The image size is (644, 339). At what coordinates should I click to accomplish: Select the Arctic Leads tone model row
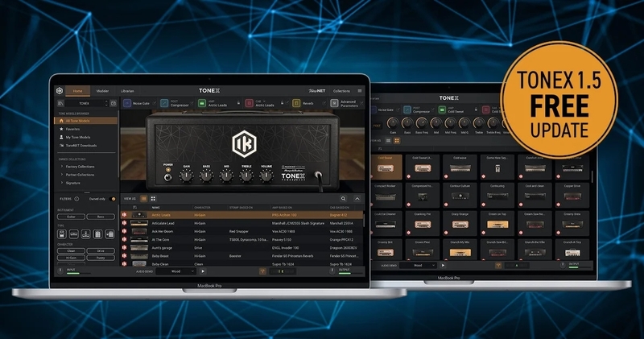(242, 215)
